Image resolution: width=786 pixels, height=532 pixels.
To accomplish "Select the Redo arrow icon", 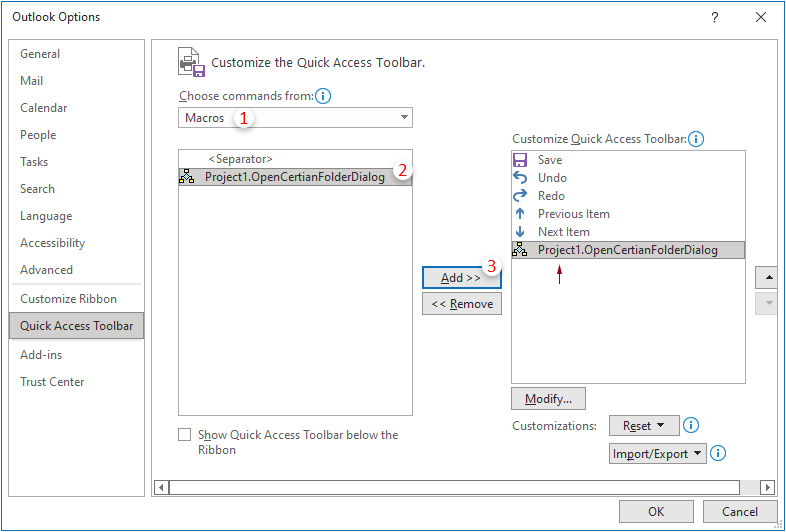I will (x=520, y=196).
